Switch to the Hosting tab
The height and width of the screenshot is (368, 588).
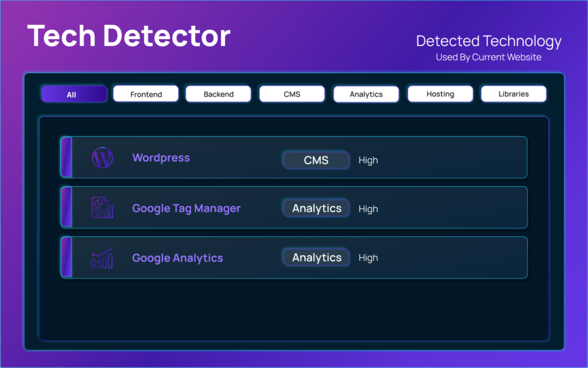tap(440, 94)
